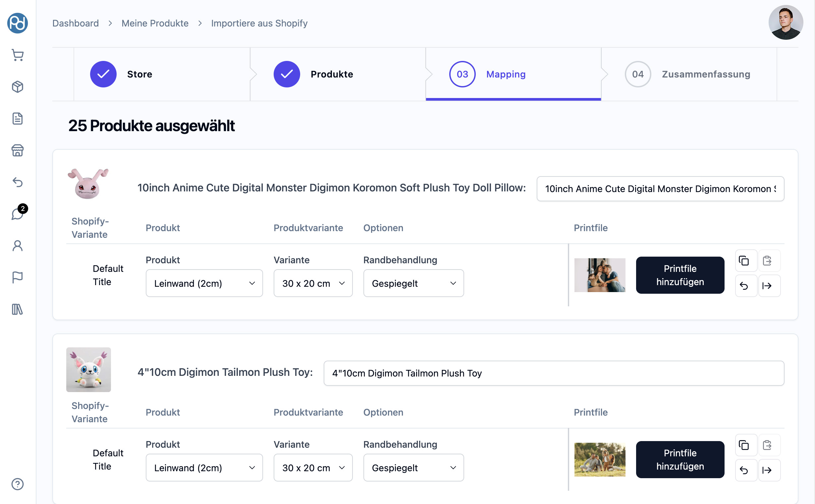Click the store shop icon in sidebar
Screen dimensions: 815x504
[x=18, y=150]
